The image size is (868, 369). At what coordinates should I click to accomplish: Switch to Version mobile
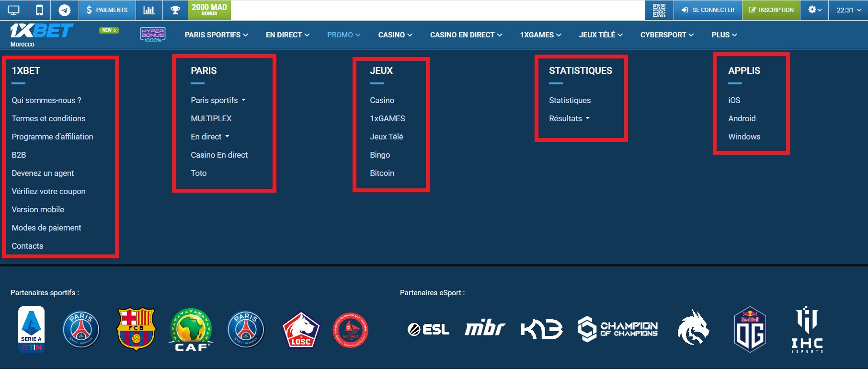[x=38, y=209]
